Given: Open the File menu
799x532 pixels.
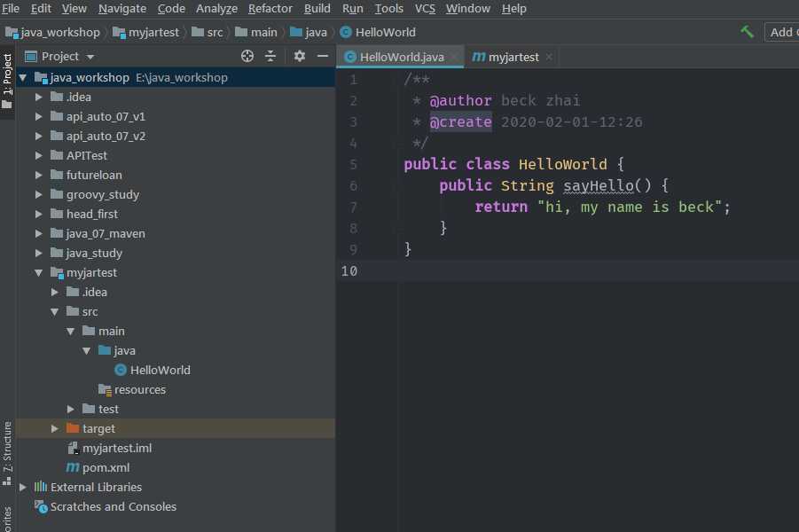Looking at the screenshot, I should click(10, 9).
